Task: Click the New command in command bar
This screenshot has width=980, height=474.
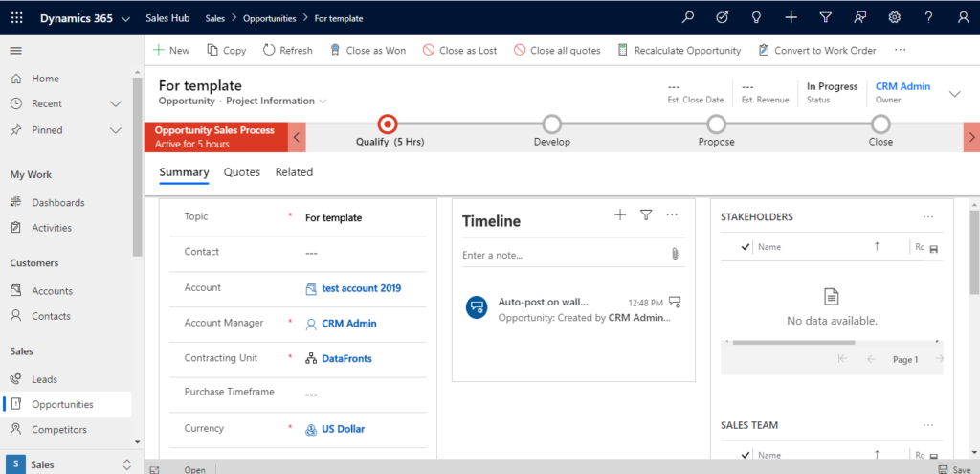Action: pyautogui.click(x=171, y=51)
